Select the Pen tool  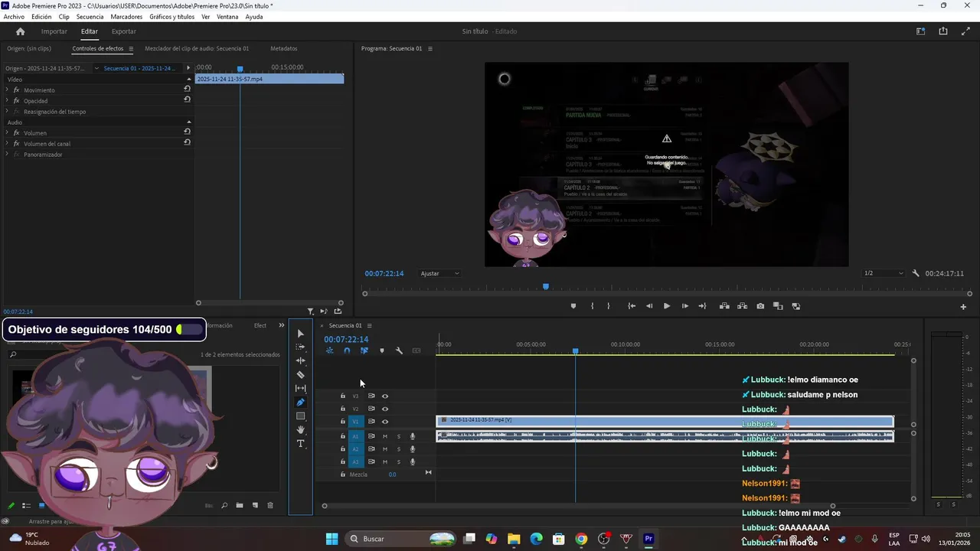(300, 403)
